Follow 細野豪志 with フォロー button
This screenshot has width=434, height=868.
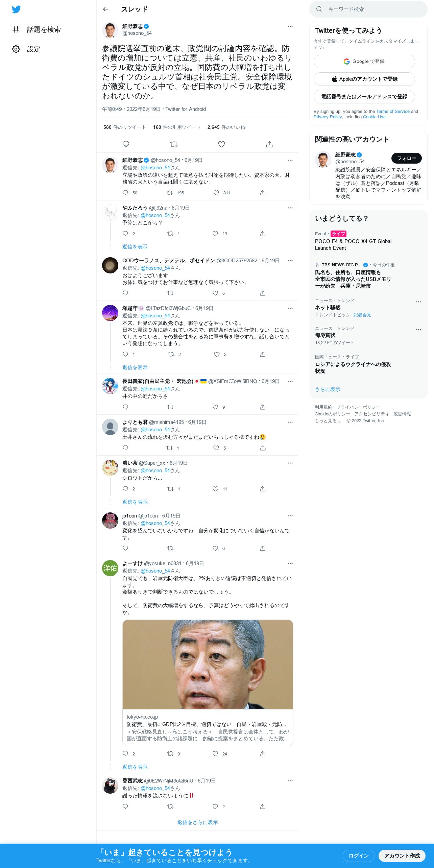(406, 158)
